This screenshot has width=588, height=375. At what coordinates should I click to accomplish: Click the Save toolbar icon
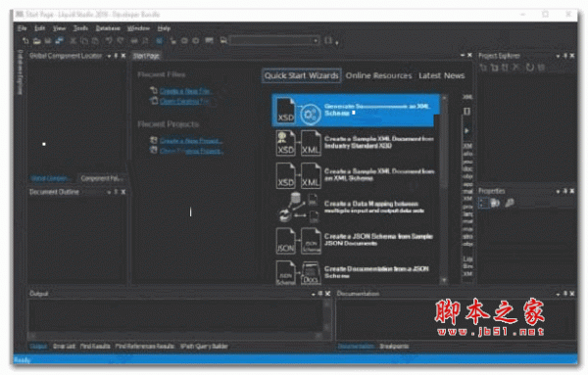pos(48,40)
